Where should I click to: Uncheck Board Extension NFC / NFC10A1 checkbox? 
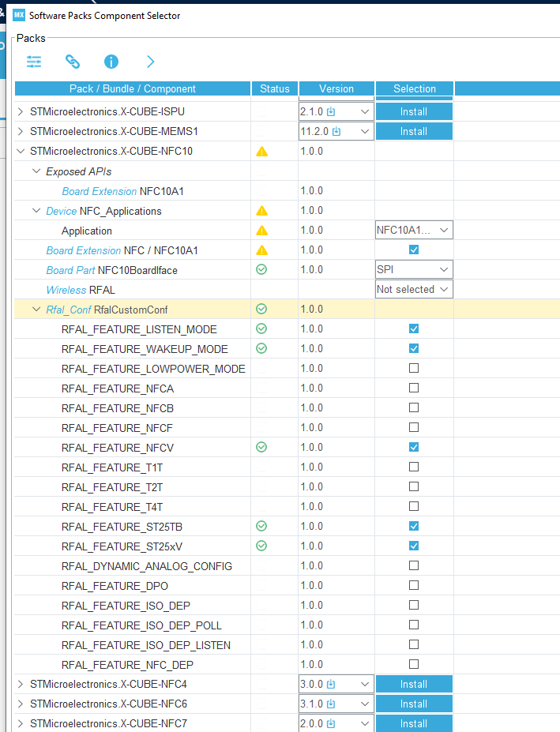(x=414, y=250)
